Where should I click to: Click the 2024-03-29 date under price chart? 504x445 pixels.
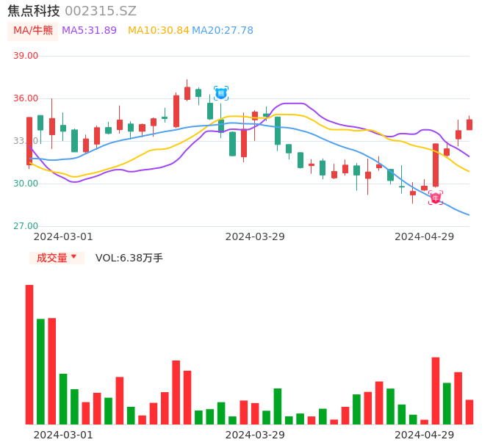coord(255,236)
